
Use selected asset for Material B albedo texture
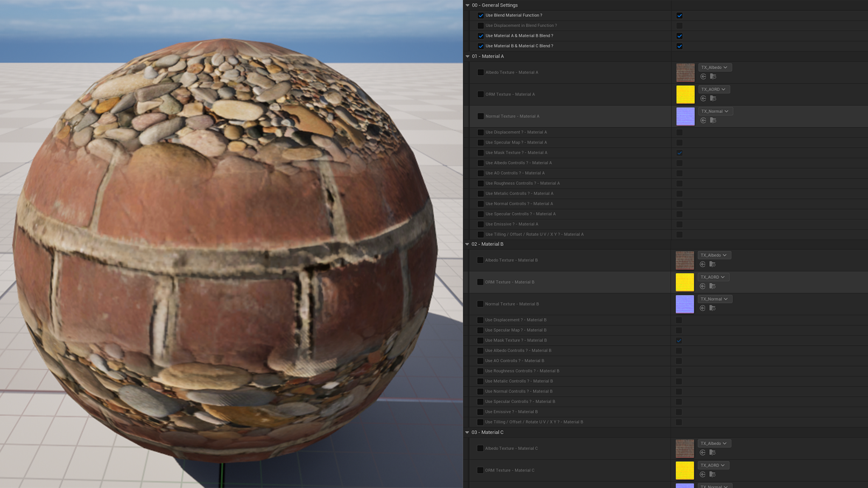tap(703, 264)
